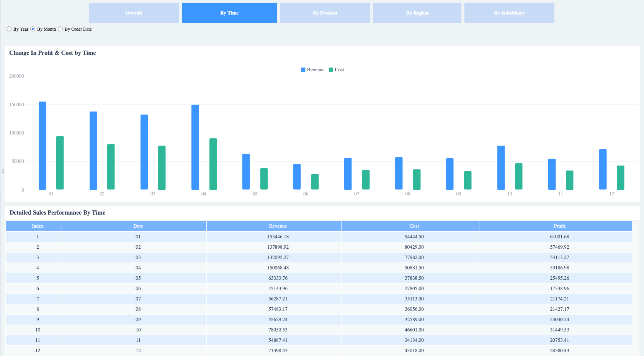This screenshot has height=356, width=644.
Task: Click the Detailed Sales Performance By Time heading
Action: (57, 213)
